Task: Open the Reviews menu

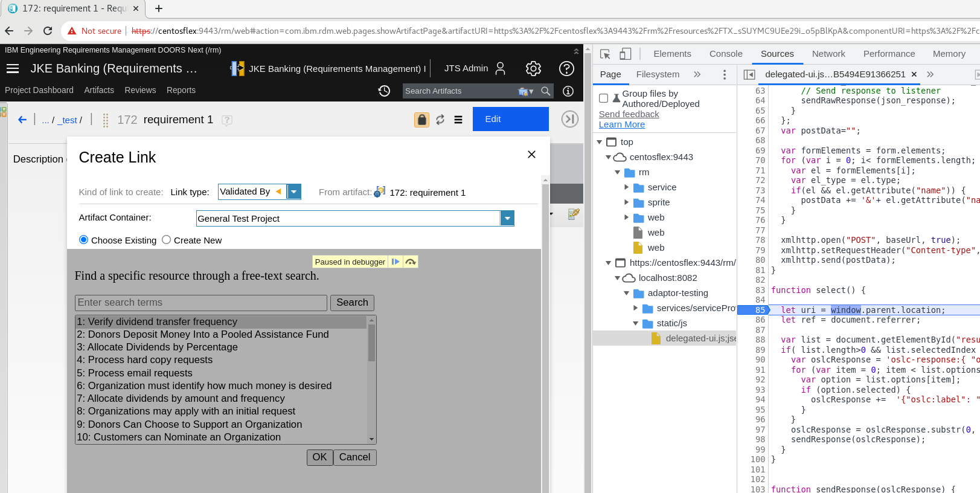Action: coord(140,90)
